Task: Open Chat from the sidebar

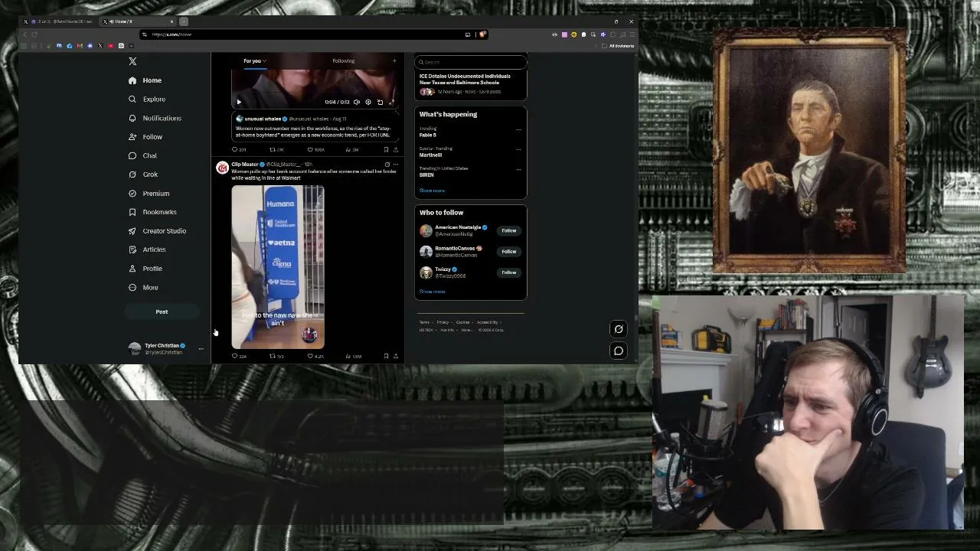Action: [x=143, y=155]
